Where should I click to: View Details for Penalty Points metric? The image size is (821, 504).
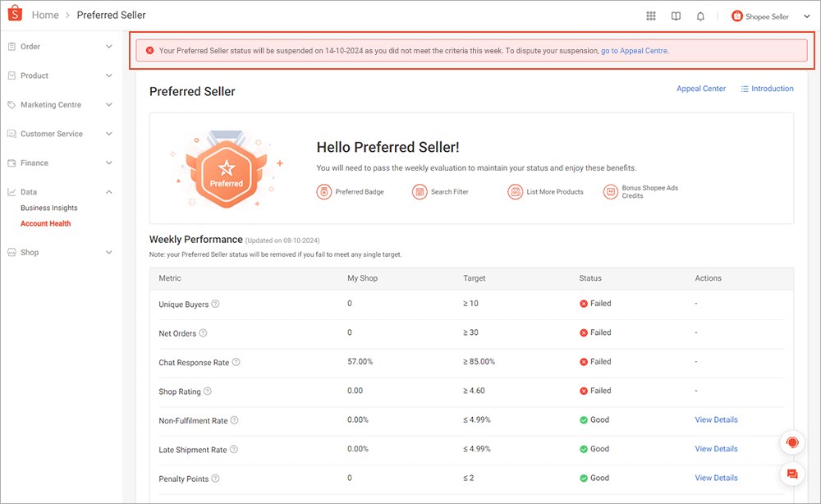coord(716,478)
